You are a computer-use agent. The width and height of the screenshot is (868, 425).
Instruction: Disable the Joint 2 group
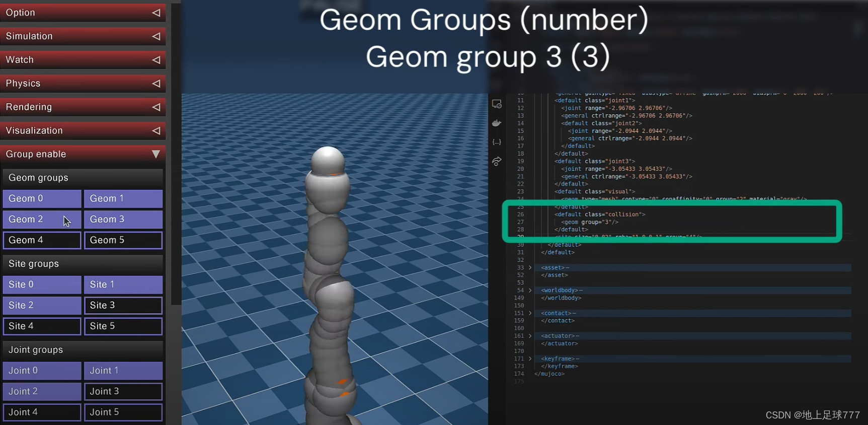pos(42,391)
